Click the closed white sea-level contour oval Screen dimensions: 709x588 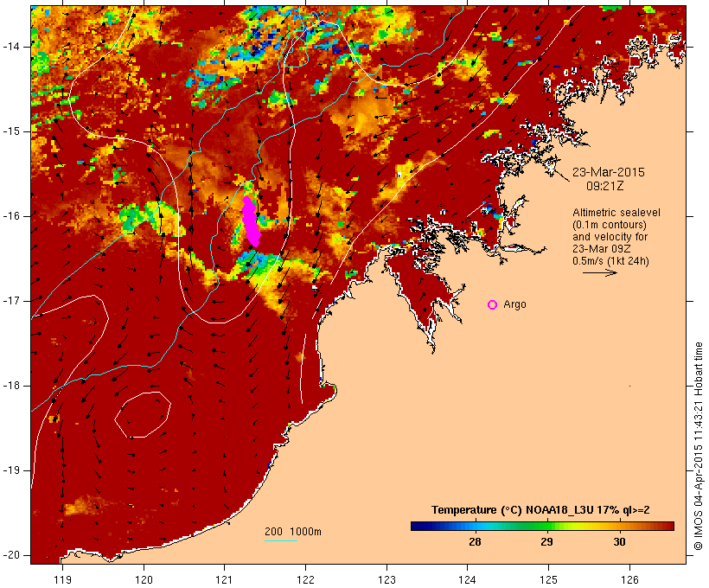pyautogui.click(x=143, y=415)
